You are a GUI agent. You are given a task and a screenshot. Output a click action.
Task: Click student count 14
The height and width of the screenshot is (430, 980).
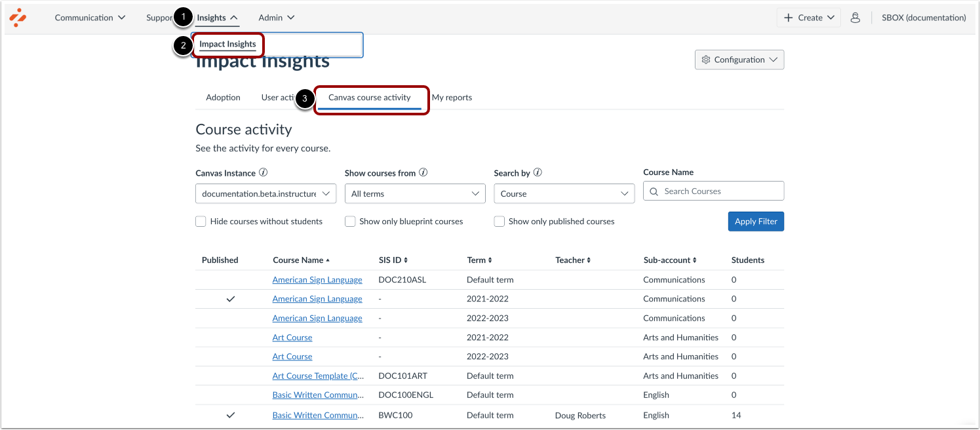[736, 416]
